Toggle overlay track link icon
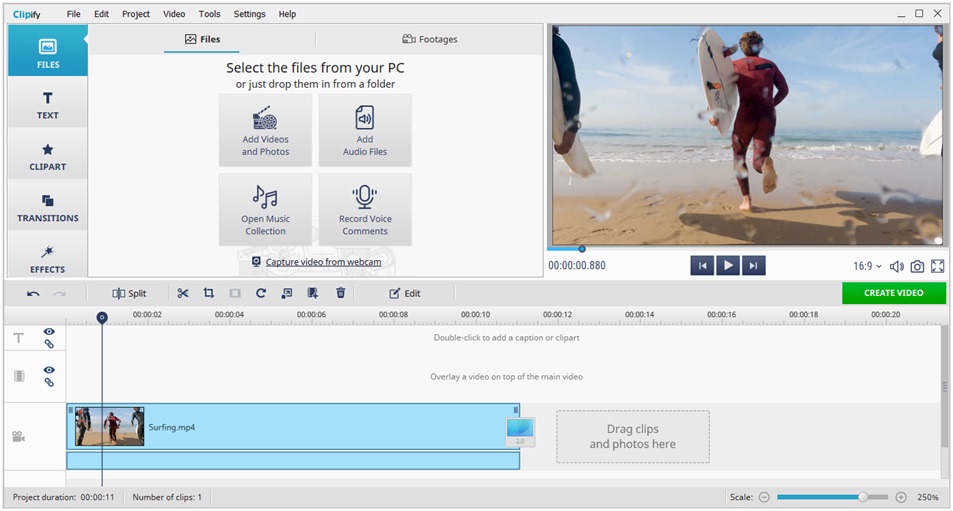 49,382
